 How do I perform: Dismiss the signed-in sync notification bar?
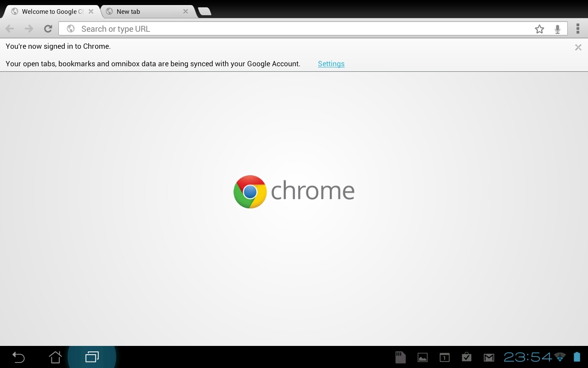pyautogui.click(x=578, y=47)
